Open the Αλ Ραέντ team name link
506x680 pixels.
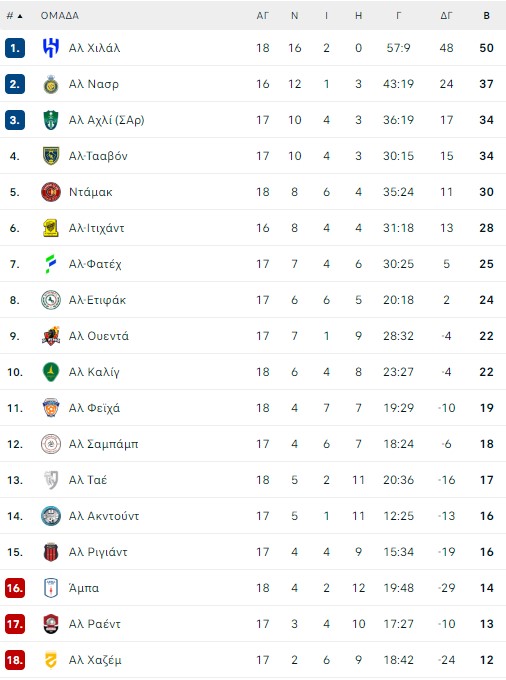[x=95, y=624]
